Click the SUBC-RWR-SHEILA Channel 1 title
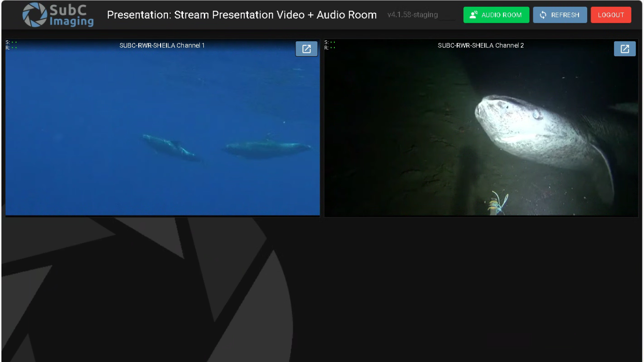The height and width of the screenshot is (362, 644). 162,46
